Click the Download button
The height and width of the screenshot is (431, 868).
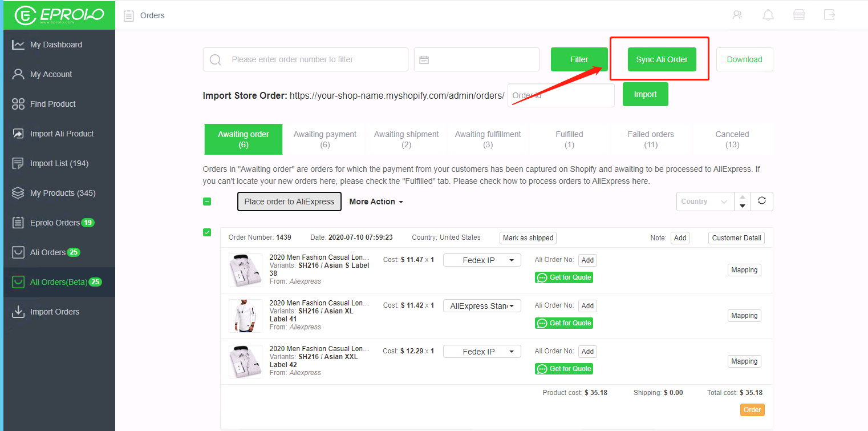[x=745, y=59]
